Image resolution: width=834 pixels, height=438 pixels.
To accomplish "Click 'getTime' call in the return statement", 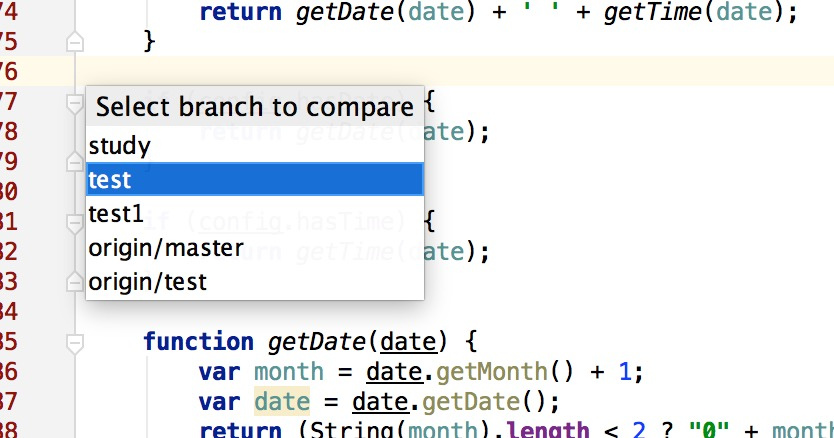I will (653, 12).
